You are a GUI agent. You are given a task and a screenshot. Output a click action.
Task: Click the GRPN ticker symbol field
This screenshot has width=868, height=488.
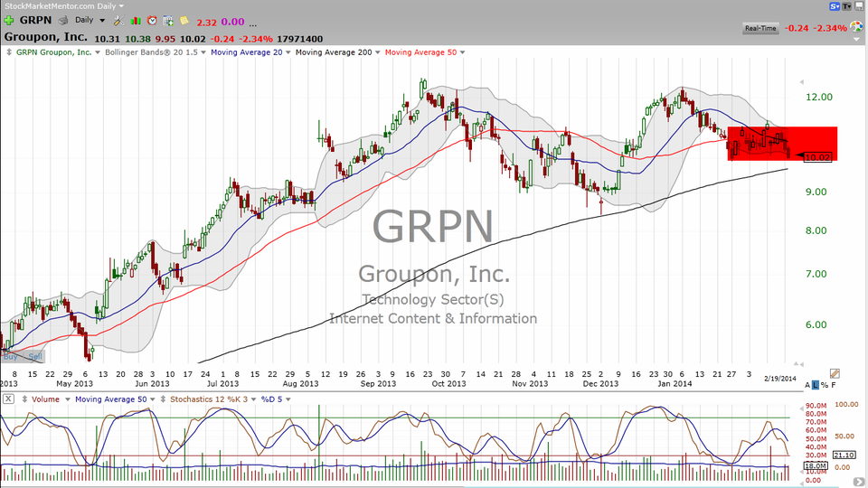(x=35, y=21)
